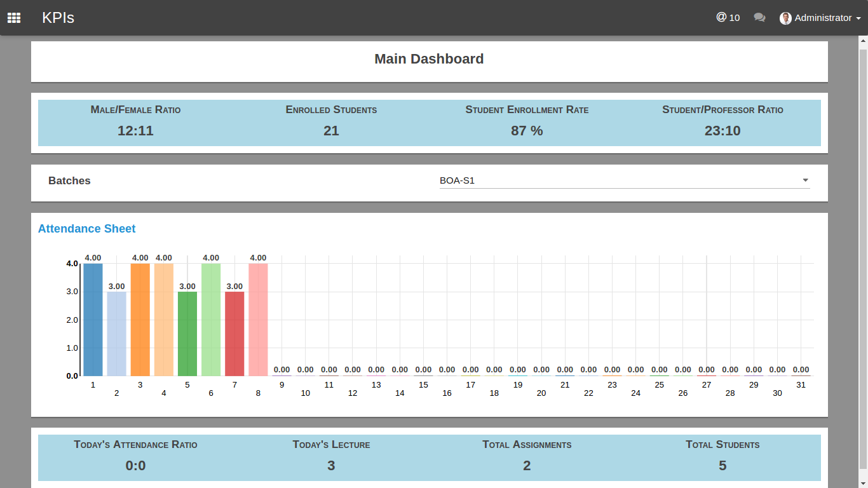The height and width of the screenshot is (488, 868).
Task: Open the conversations chat bubble icon
Action: [x=759, y=18]
